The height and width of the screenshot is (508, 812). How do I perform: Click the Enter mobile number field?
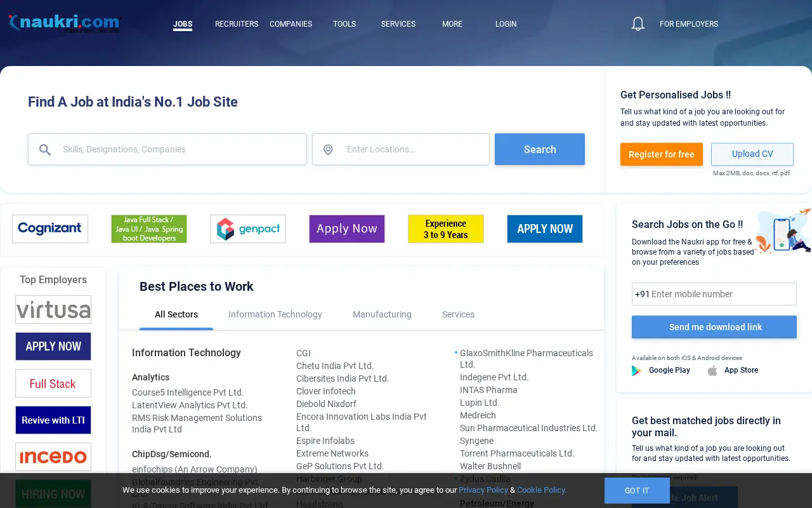[x=714, y=294]
